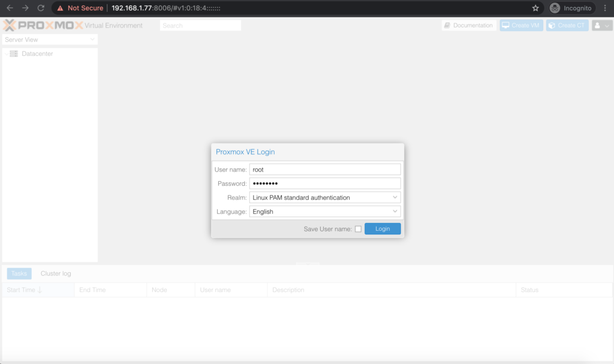Collapse the Datacenter tree node
Viewport: 614px width, 364px height.
6,54
